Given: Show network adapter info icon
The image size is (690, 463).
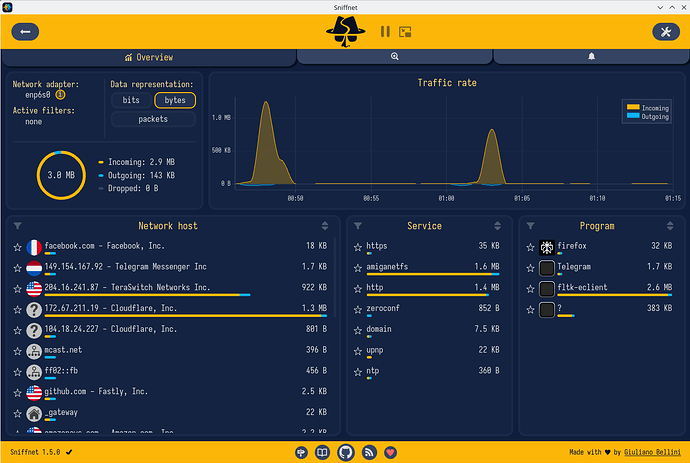Looking at the screenshot, I should click(x=60, y=95).
